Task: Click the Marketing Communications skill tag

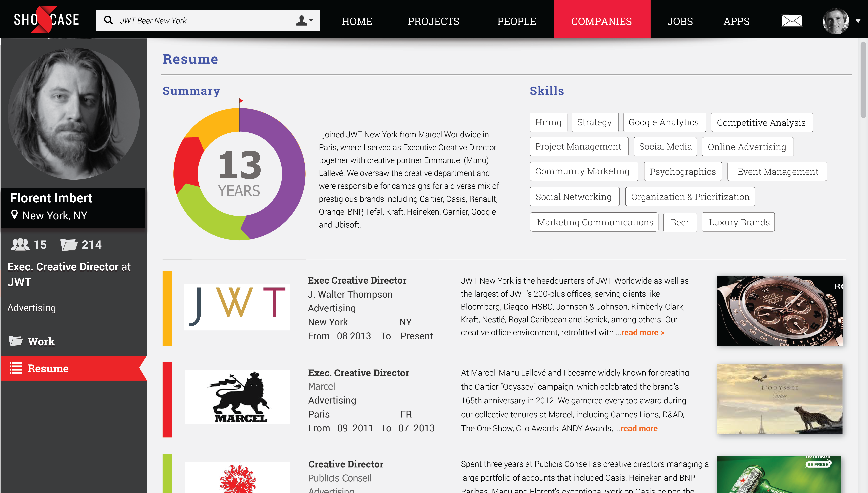Action: point(594,222)
